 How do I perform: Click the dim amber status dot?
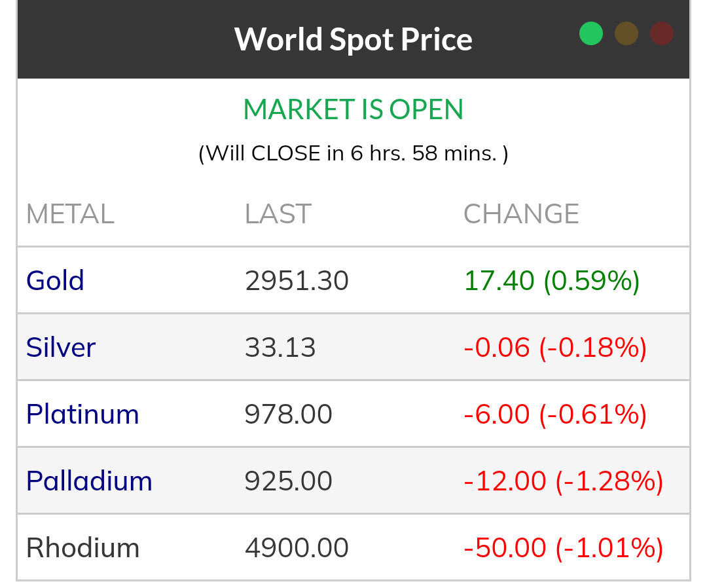626,33
